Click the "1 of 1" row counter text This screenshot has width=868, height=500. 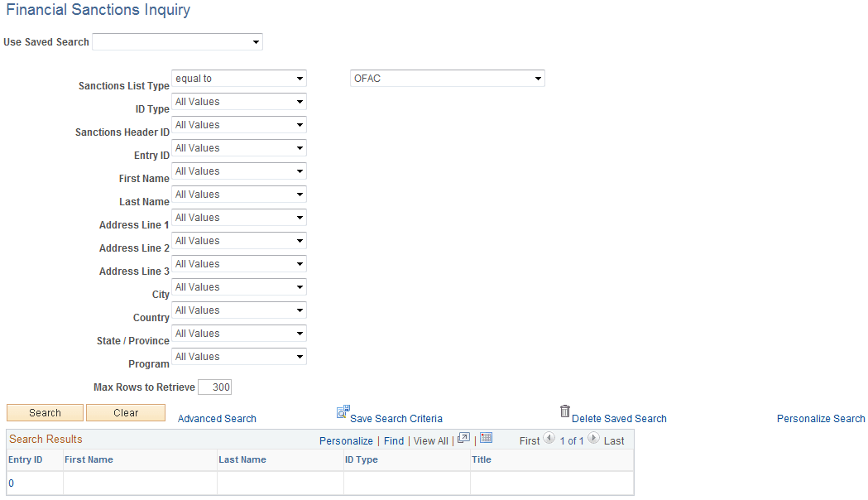tap(571, 441)
